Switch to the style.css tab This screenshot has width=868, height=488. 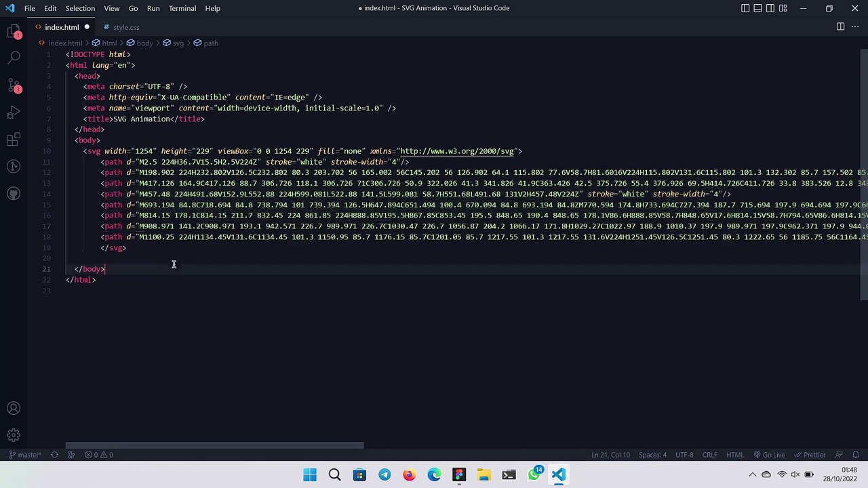pyautogui.click(x=125, y=27)
